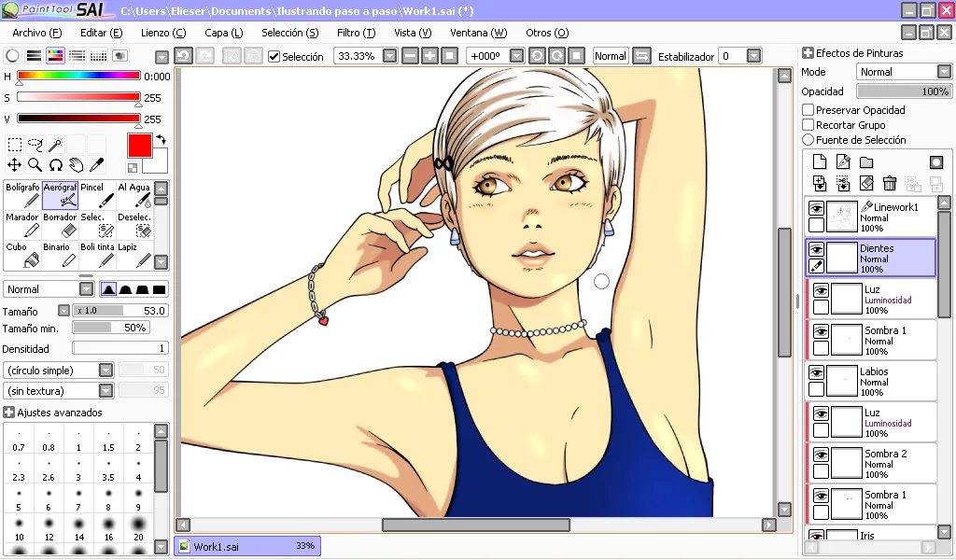The image size is (956, 560).
Task: Pick the Binario binary pen tool
Action: pyautogui.click(x=60, y=255)
